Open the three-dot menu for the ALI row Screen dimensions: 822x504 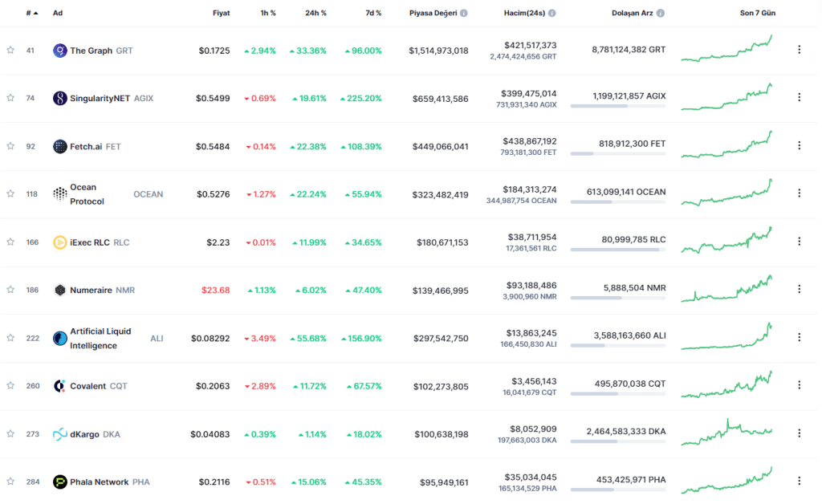point(799,337)
